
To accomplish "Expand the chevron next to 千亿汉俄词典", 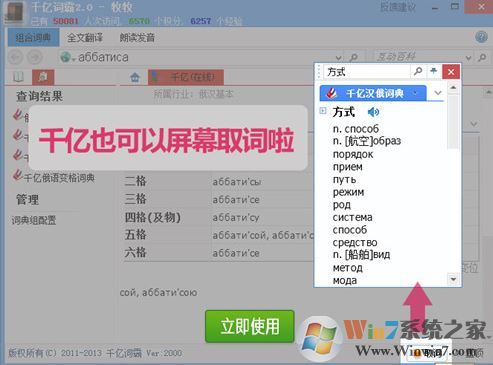I will pyautogui.click(x=438, y=93).
